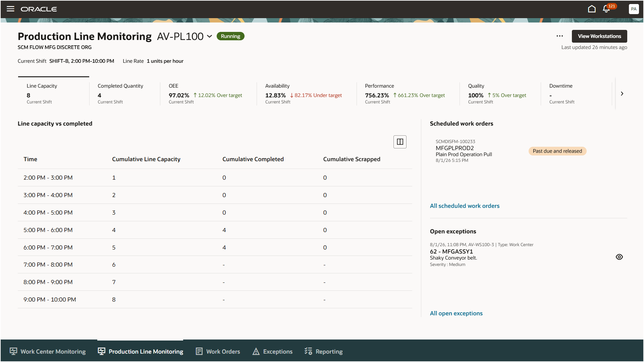Image resolution: width=644 pixels, height=362 pixels.
Task: Click the 82.17% Under target indicator
Action: coord(316,95)
